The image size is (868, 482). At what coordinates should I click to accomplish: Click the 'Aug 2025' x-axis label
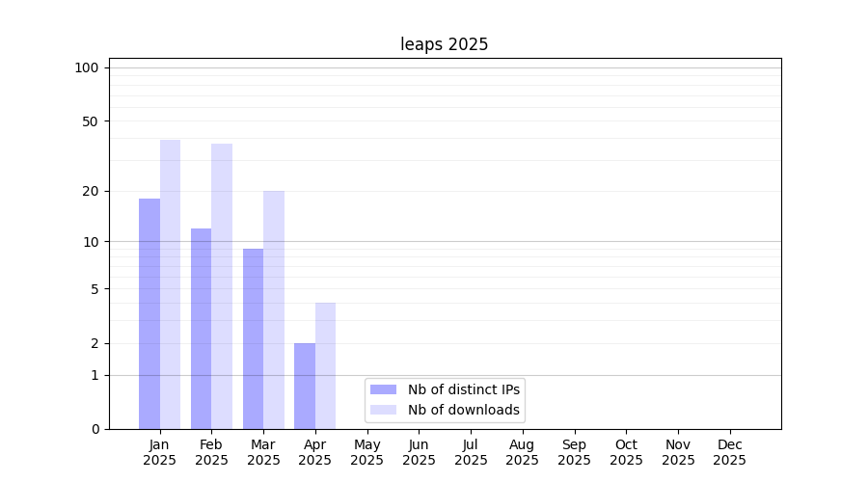point(523,452)
